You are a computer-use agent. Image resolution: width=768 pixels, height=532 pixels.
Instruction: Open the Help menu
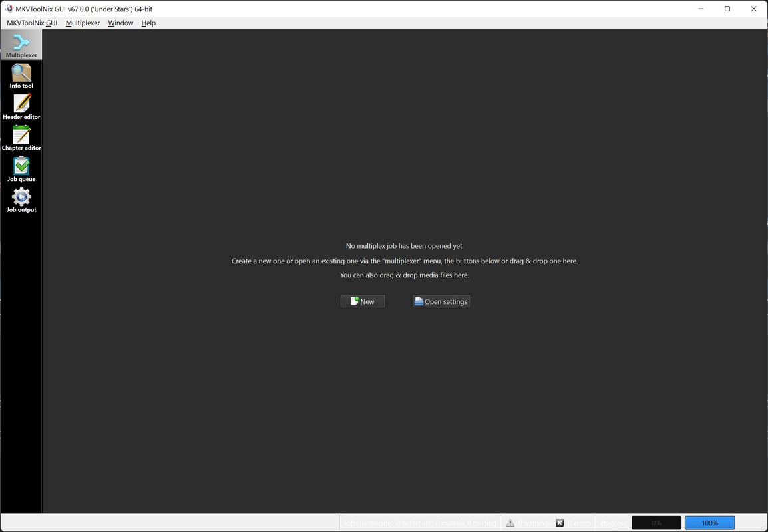[148, 23]
